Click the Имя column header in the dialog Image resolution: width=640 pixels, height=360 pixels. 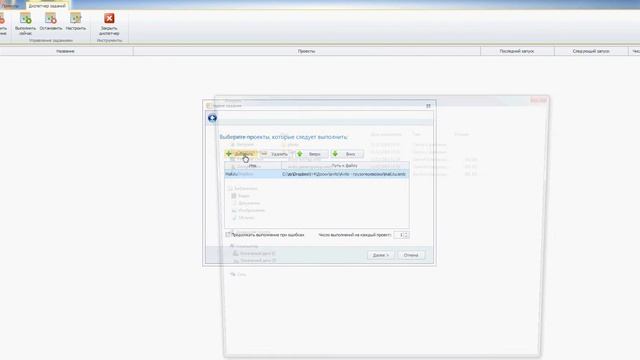pyautogui.click(x=253, y=166)
